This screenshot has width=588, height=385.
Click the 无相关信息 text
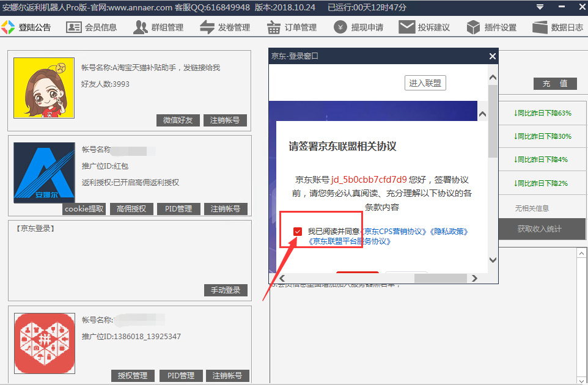(532, 208)
